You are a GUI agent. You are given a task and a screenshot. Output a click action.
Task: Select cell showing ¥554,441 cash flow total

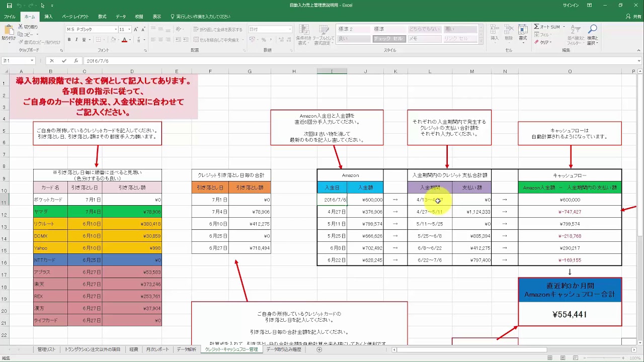click(570, 314)
